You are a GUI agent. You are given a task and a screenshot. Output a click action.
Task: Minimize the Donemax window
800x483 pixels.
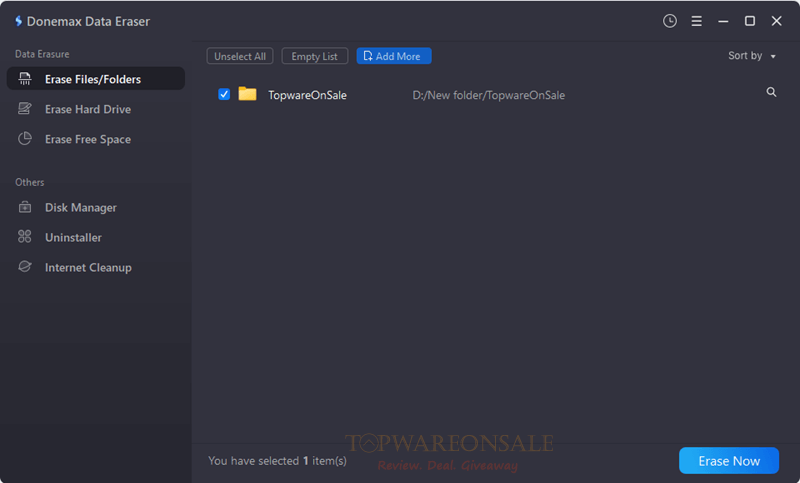click(723, 21)
